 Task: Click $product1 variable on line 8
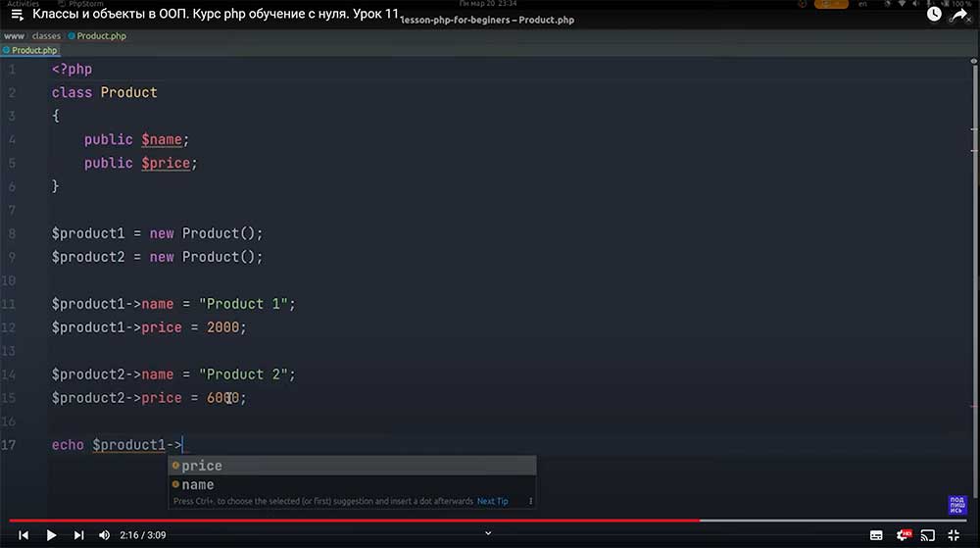coord(88,233)
